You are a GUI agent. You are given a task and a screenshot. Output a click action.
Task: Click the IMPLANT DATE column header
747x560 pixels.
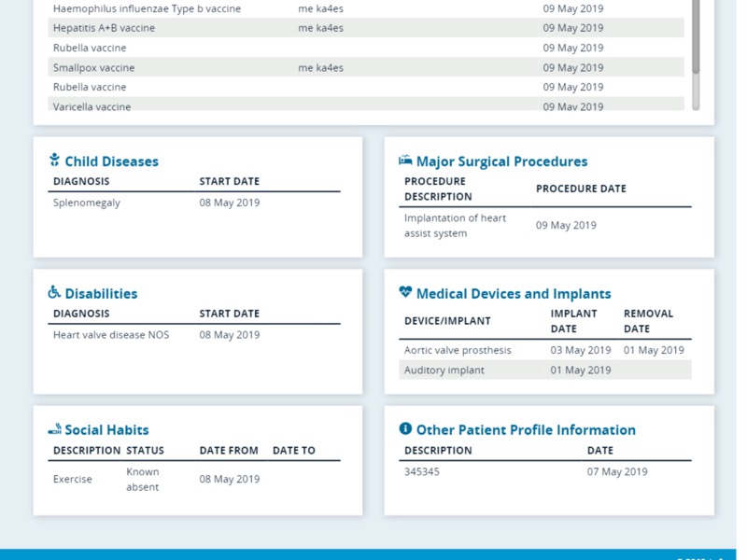[x=573, y=321]
